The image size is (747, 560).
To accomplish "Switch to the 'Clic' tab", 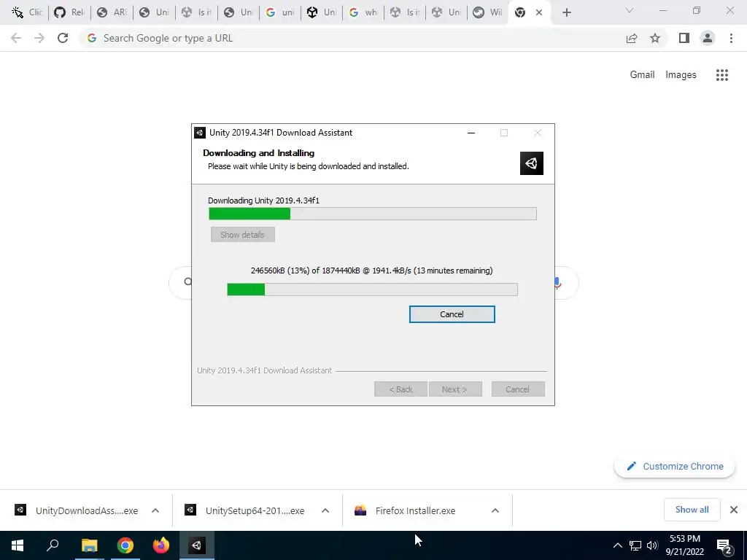I will (27, 12).
